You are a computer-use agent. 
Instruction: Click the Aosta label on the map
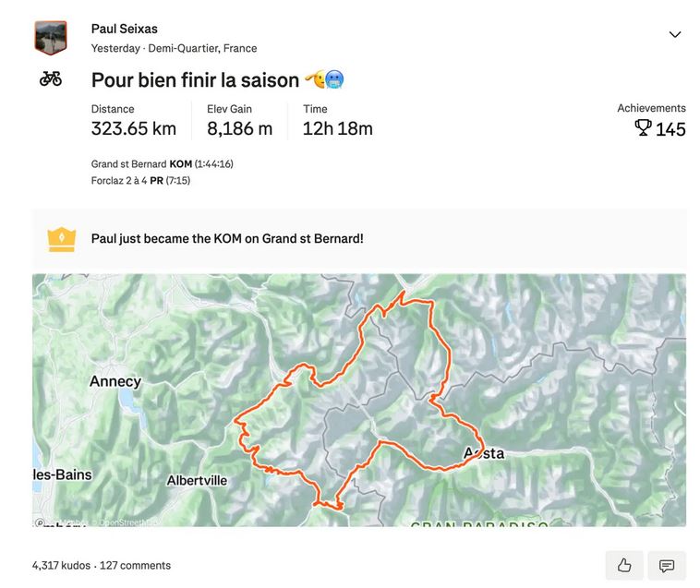click(x=483, y=453)
